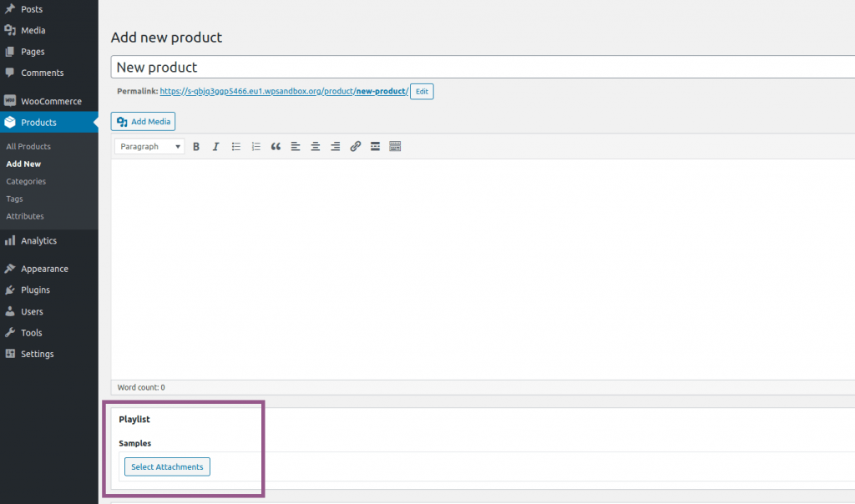Toggle the editor toolbar visibility
The image size is (855, 504).
[396, 147]
